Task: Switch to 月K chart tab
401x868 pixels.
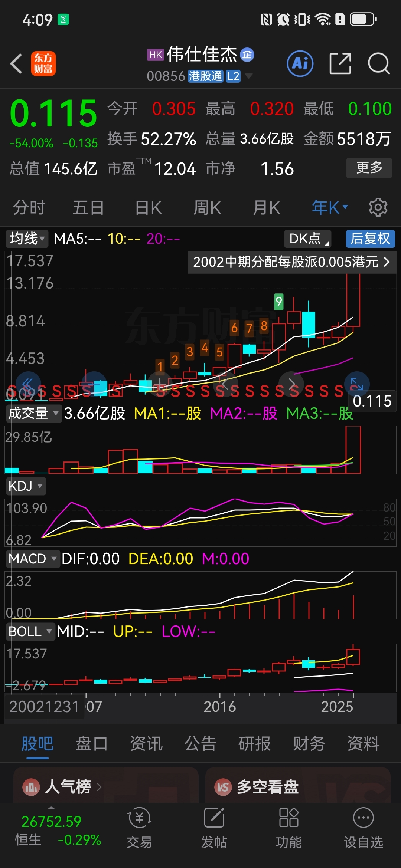Action: pyautogui.click(x=266, y=207)
